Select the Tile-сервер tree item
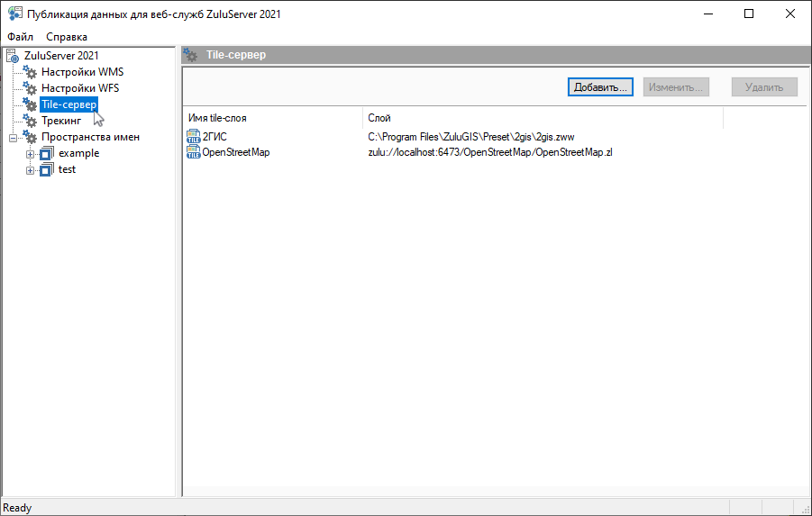 click(x=69, y=104)
